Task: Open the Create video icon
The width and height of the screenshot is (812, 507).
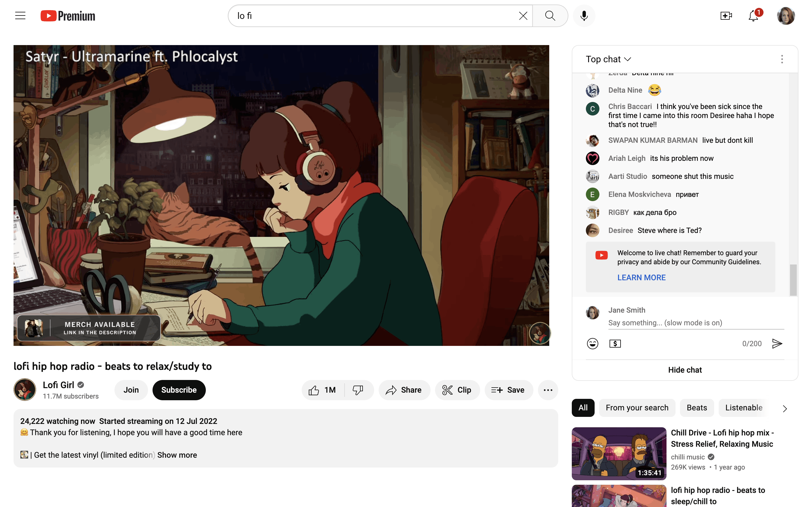Action: tap(726, 16)
